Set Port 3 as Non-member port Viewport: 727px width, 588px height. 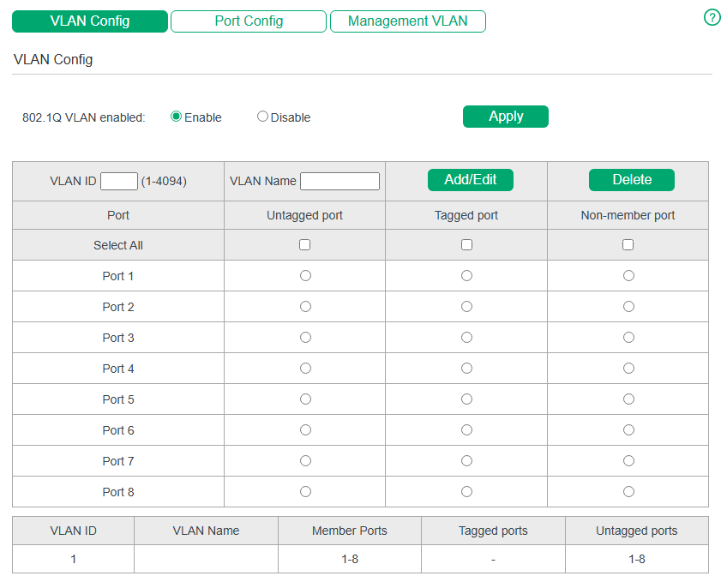[x=628, y=338]
